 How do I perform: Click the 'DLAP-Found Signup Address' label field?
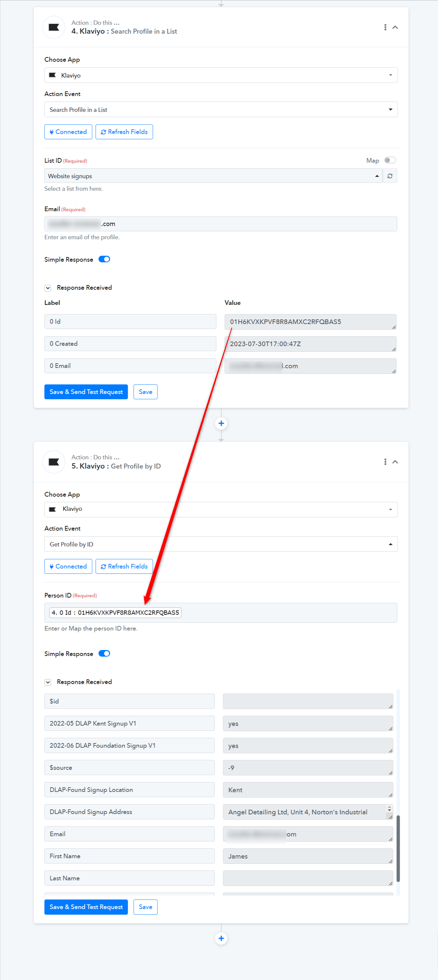pyautogui.click(x=129, y=811)
